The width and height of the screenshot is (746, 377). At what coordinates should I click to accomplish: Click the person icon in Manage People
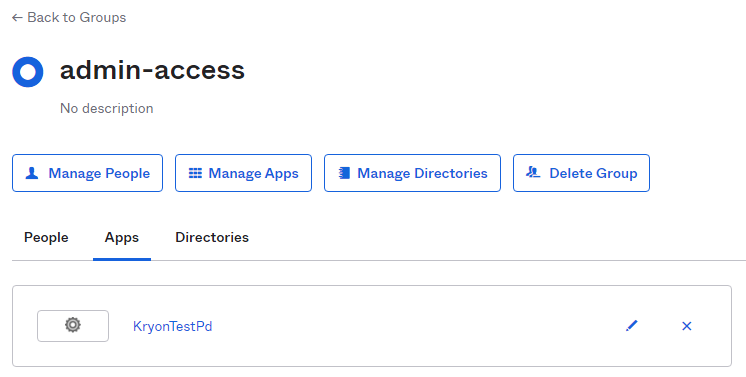coord(32,173)
